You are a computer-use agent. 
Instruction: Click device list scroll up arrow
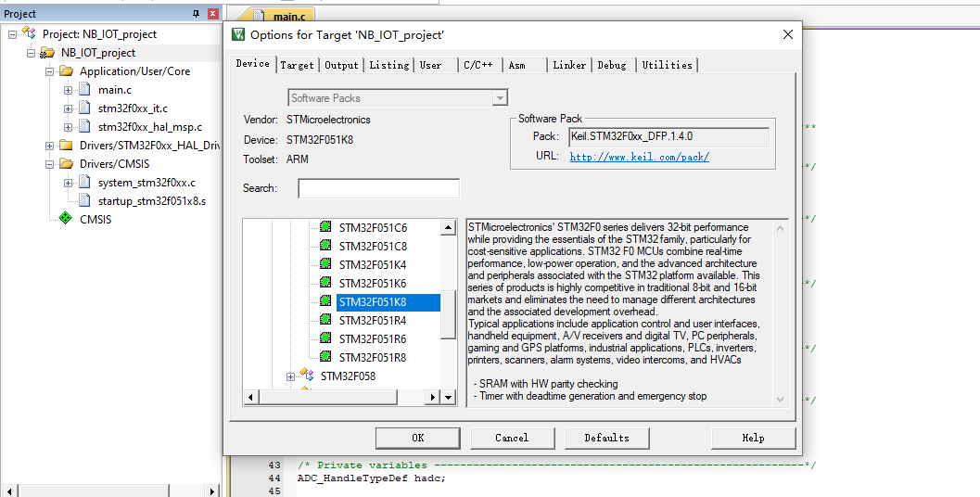[448, 227]
